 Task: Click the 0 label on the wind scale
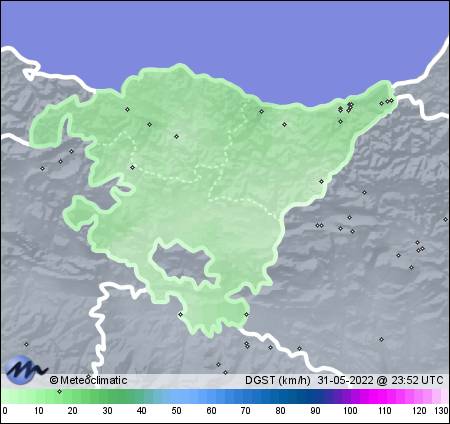click(4, 411)
